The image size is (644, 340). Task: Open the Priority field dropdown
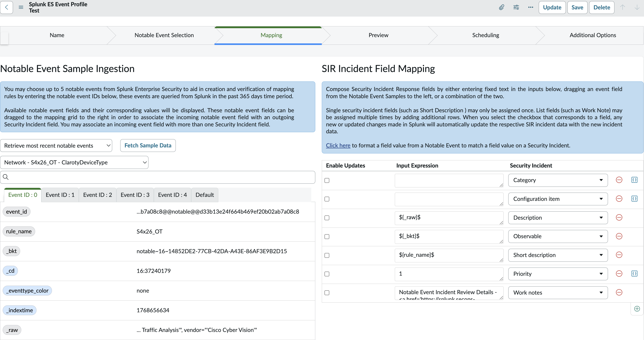pos(558,274)
